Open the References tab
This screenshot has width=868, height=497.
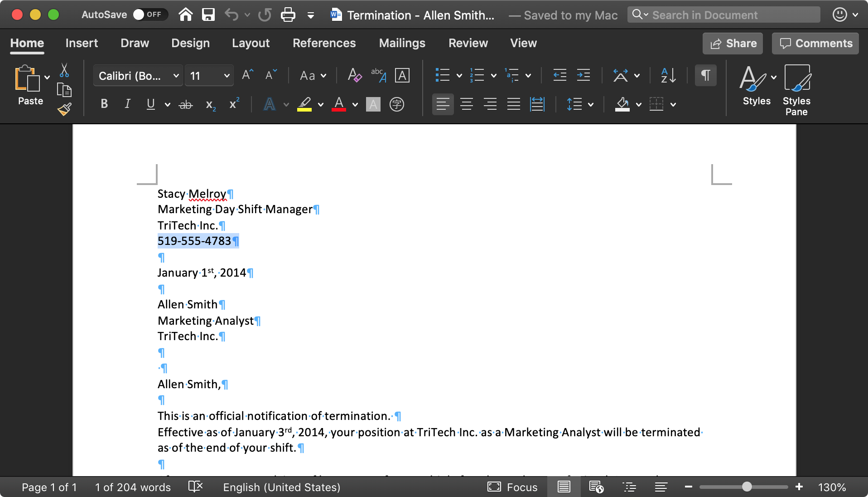click(324, 43)
